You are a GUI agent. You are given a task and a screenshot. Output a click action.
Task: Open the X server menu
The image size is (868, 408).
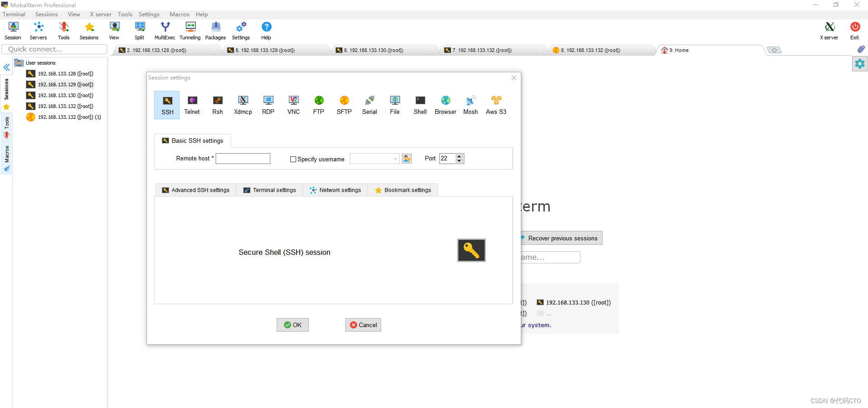(x=100, y=14)
